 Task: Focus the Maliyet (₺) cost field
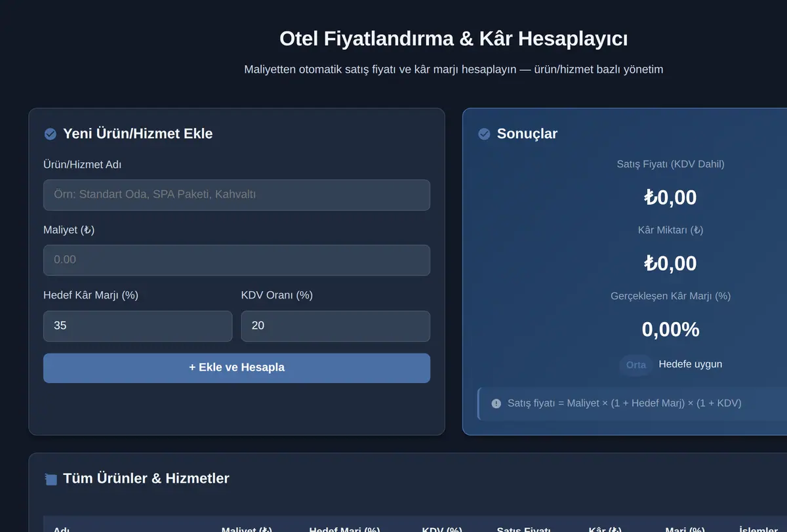click(237, 260)
